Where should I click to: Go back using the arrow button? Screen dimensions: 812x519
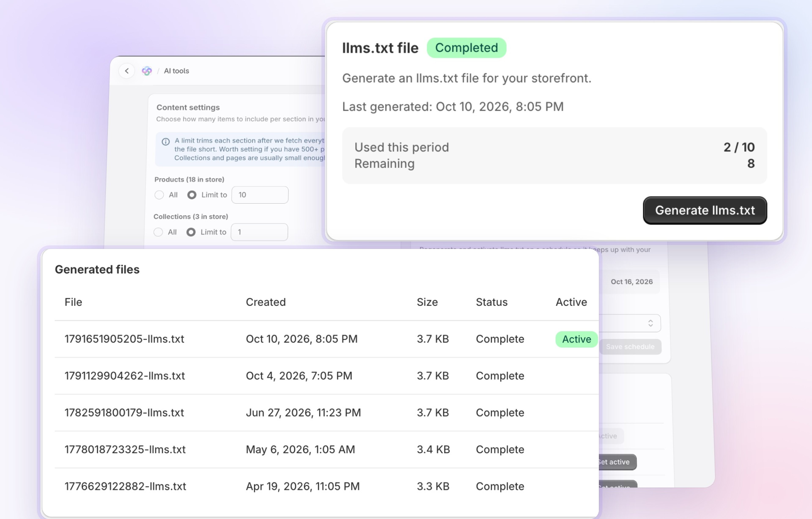pos(127,71)
